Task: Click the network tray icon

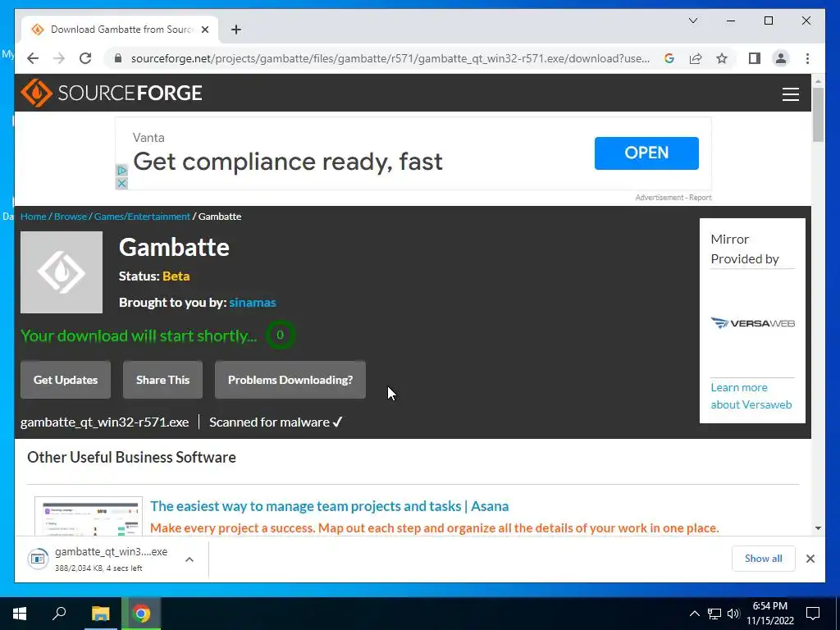Action: coord(714,614)
